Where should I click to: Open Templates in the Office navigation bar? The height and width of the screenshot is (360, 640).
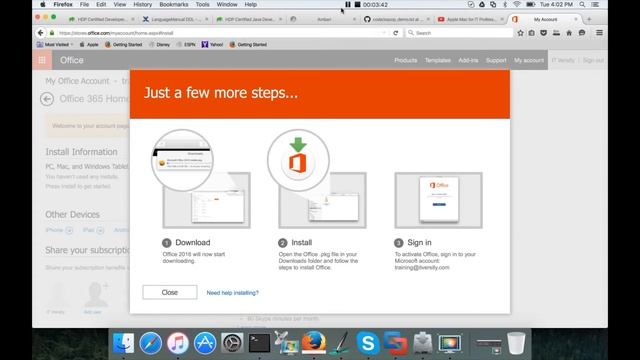(x=438, y=60)
